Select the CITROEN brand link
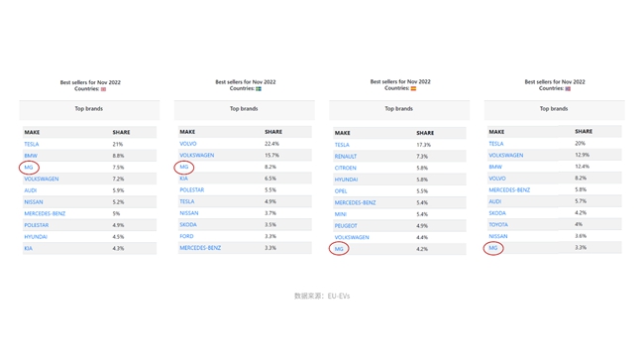 [x=346, y=168]
